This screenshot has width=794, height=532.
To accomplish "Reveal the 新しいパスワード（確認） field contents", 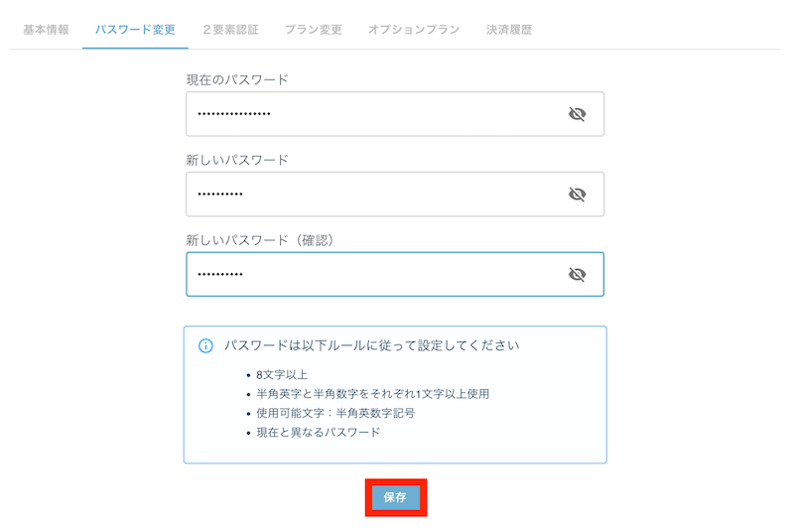I will pyautogui.click(x=577, y=274).
